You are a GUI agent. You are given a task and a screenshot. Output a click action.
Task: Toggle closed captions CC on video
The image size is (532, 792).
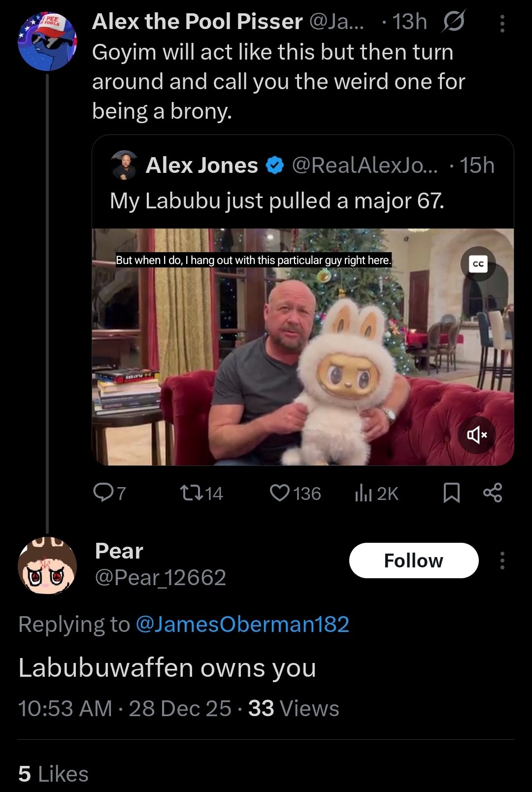(478, 264)
